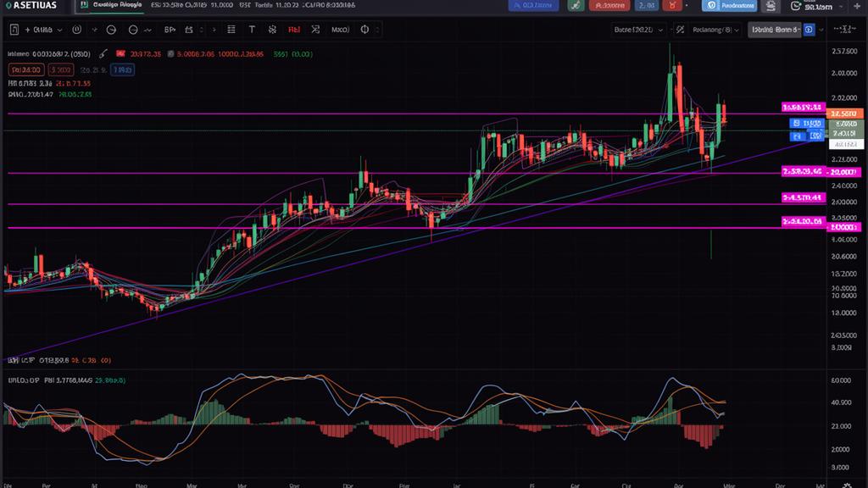Expand the chevron next to the blue play icon

[x=821, y=30]
